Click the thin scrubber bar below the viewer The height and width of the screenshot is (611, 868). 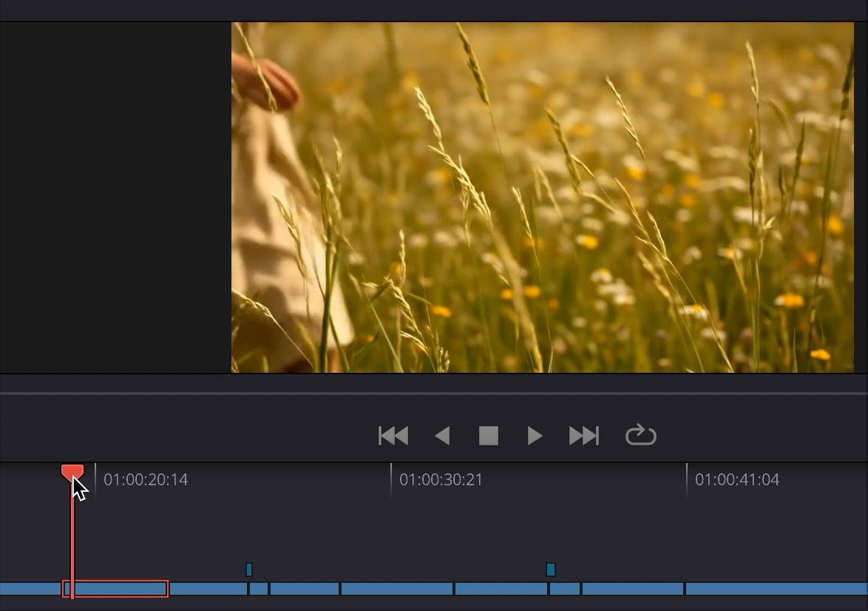[434, 394]
